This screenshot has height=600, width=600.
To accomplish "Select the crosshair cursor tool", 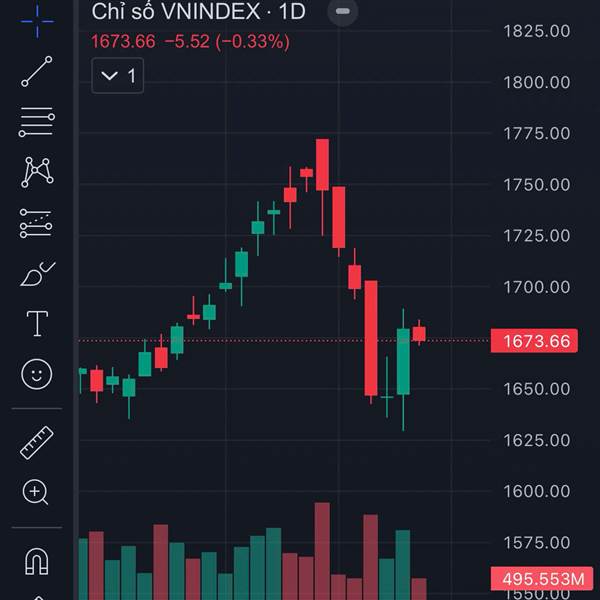I will 37,18.
